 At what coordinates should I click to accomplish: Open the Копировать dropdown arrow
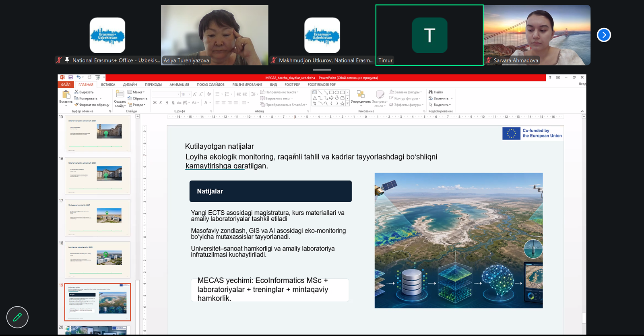101,98
